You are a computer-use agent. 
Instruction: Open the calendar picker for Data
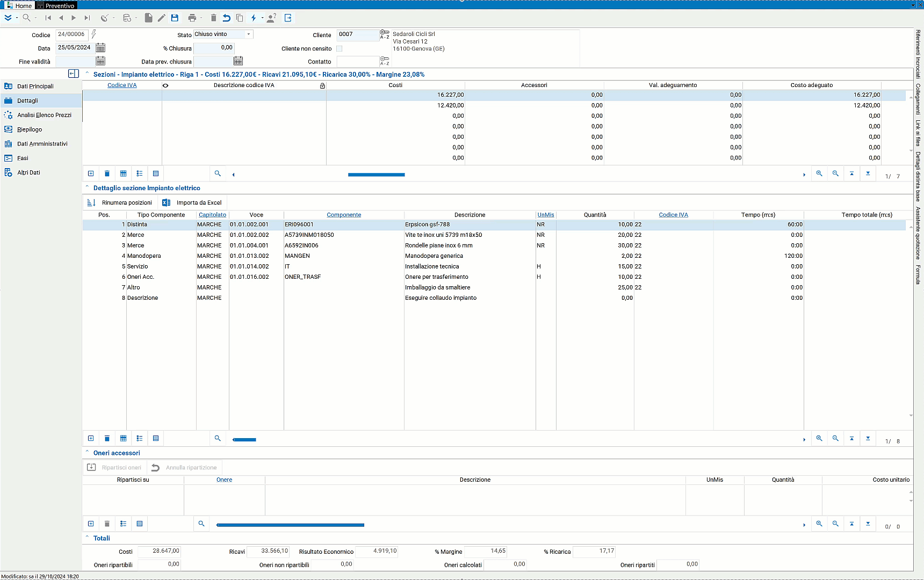[x=100, y=48]
